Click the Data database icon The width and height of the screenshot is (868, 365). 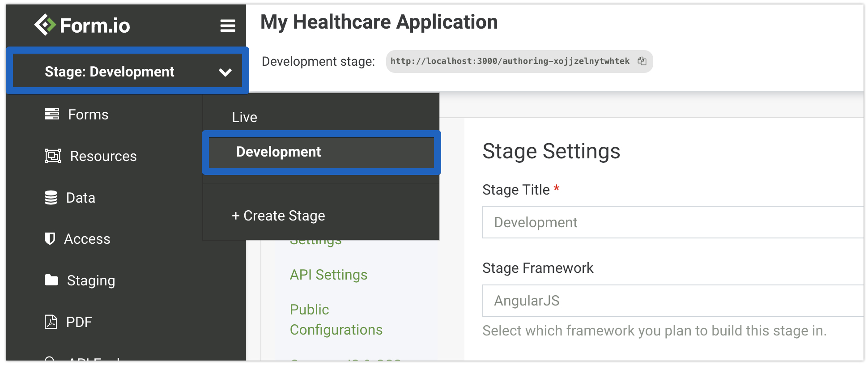point(51,198)
